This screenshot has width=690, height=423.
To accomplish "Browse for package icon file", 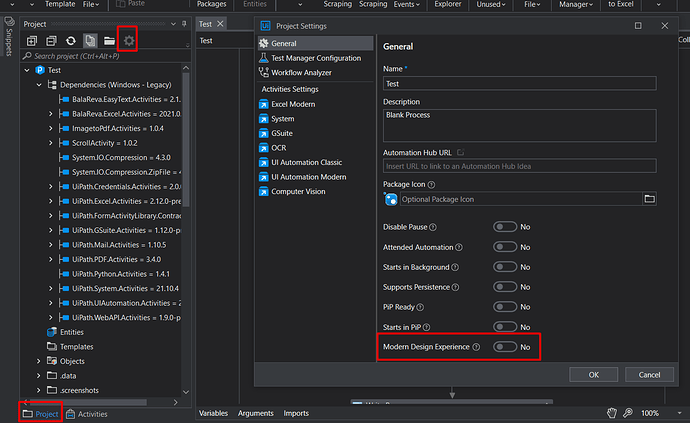I will 649,199.
